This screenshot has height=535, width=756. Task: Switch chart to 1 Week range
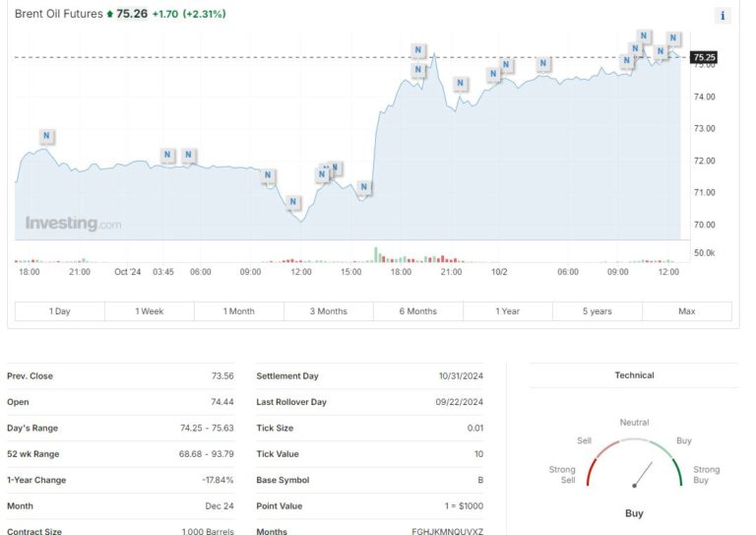click(x=150, y=311)
